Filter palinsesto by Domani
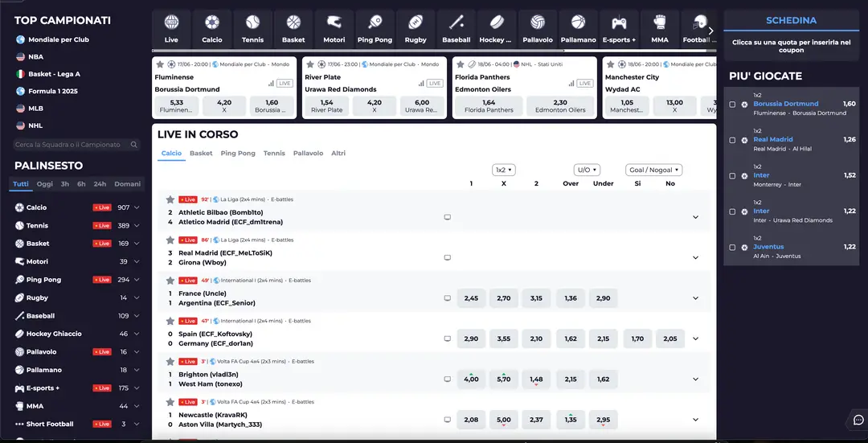Screen dimensions: 868x443 click(x=127, y=184)
